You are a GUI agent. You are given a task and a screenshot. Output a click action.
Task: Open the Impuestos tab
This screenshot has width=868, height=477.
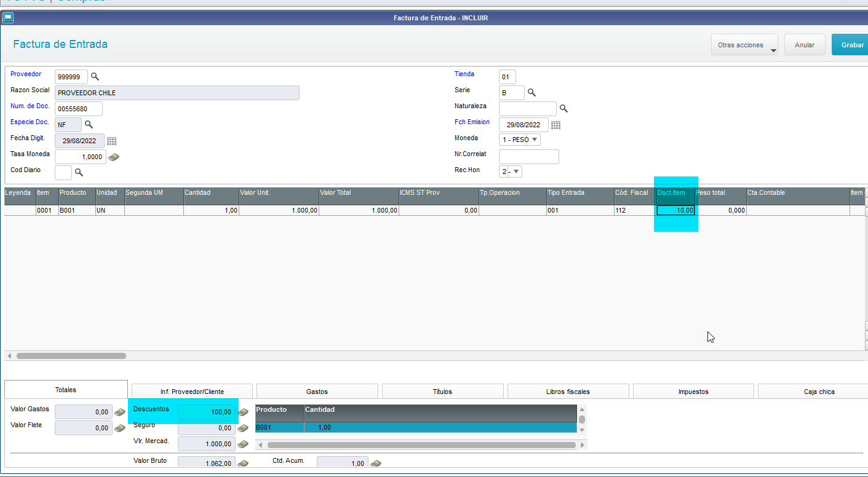pyautogui.click(x=693, y=392)
